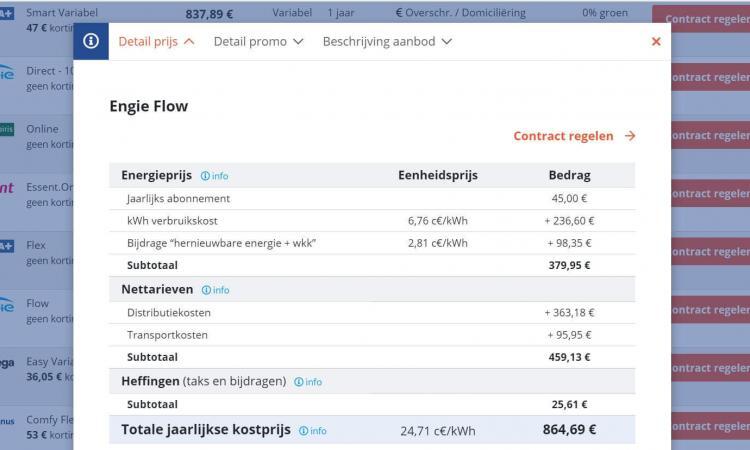Click the 864,69 € total amount
750x450 pixels.
pos(569,429)
